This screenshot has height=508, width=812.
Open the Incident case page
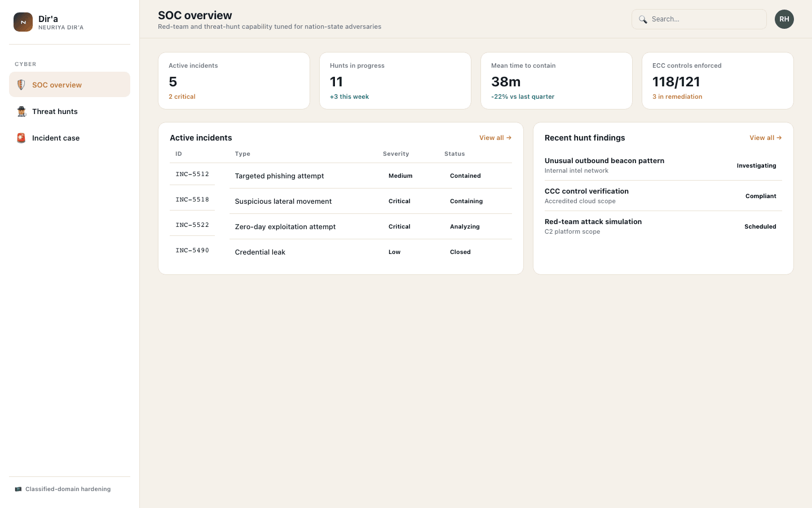point(70,138)
